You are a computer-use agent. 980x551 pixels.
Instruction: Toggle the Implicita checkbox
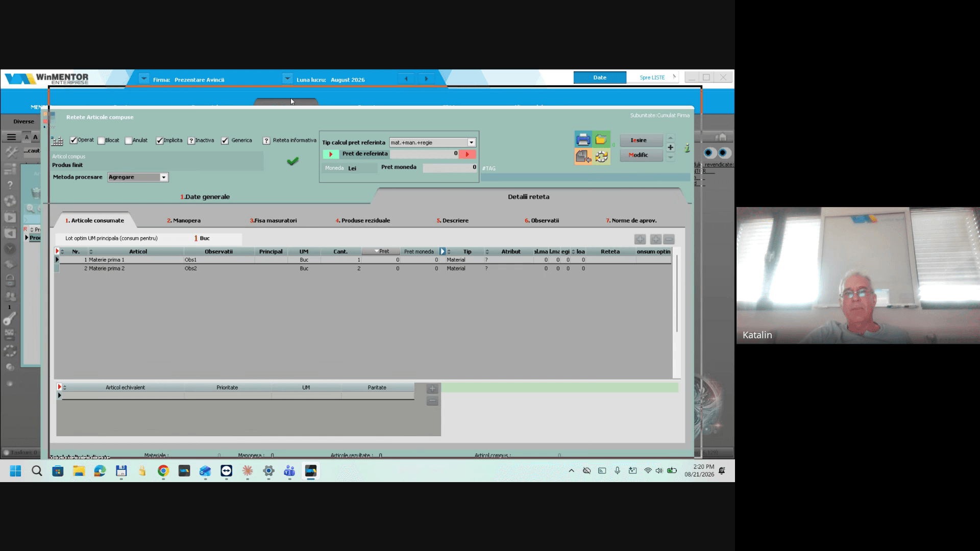click(159, 141)
